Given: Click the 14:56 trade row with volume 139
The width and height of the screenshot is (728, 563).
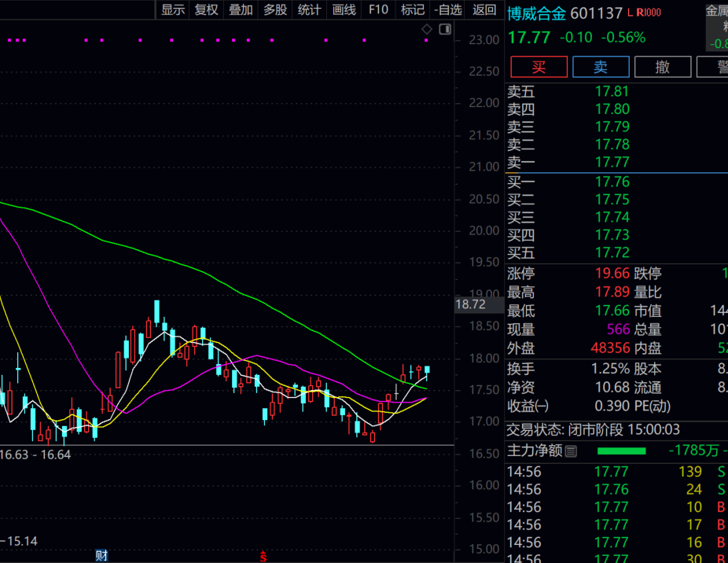Looking at the screenshot, I should tap(616, 472).
